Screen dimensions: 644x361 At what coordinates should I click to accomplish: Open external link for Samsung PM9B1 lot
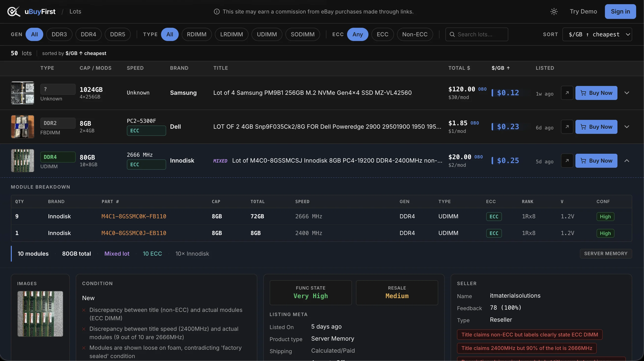pos(567,93)
